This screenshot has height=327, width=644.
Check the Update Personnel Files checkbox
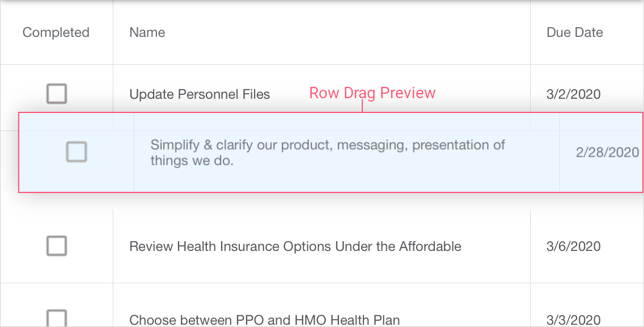click(x=57, y=94)
